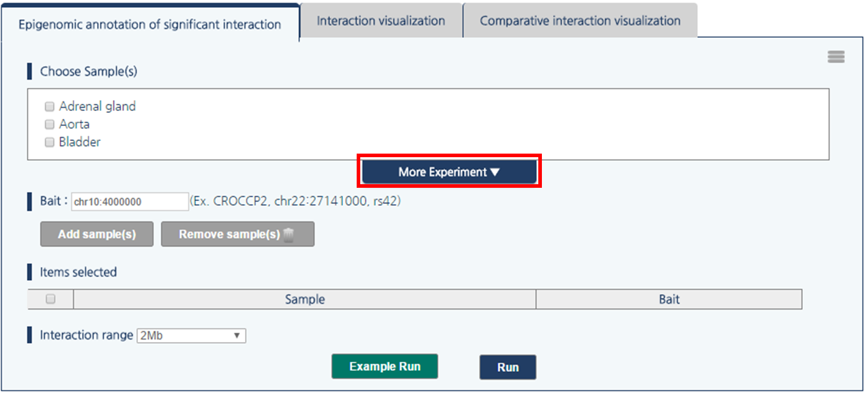Switch to Interaction visualization tab
Image resolution: width=868 pixels, height=393 pixels.
click(381, 20)
